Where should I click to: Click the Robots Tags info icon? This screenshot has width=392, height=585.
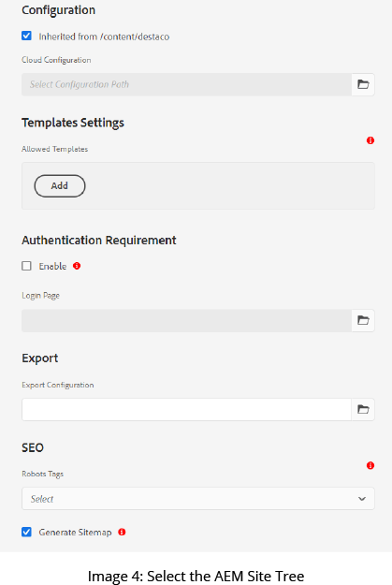click(x=370, y=465)
